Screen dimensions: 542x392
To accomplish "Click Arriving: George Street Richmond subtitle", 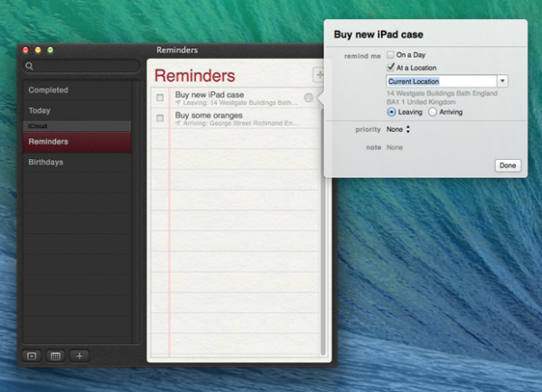I will tap(240, 123).
